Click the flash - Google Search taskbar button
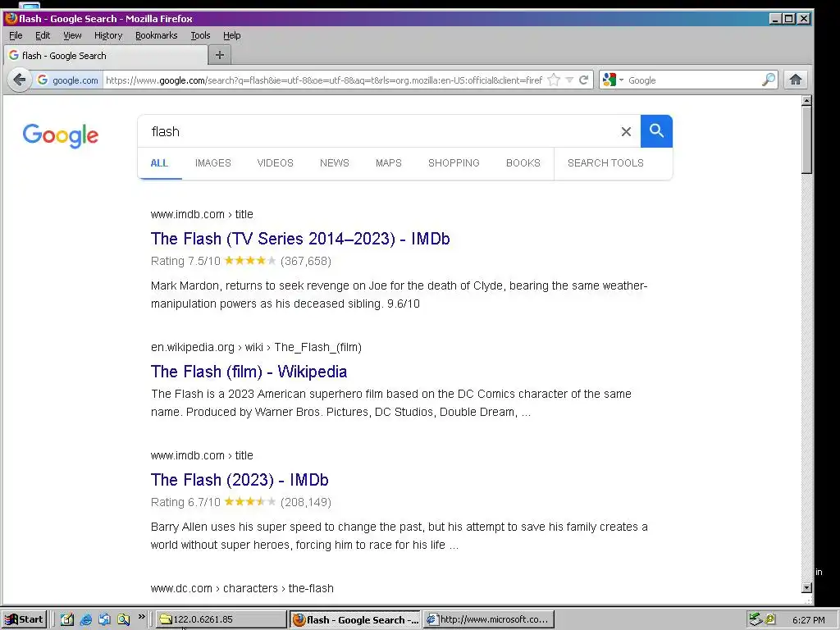The image size is (840, 630). pyautogui.click(x=355, y=619)
